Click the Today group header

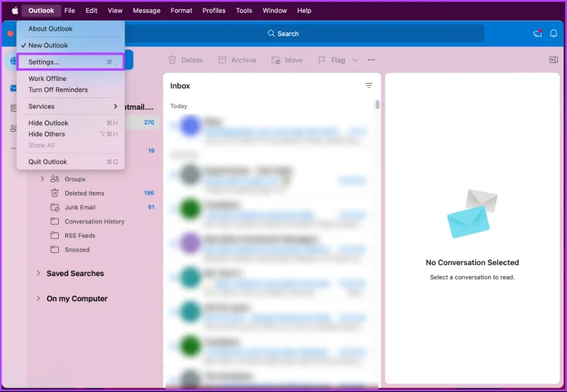[x=179, y=106]
